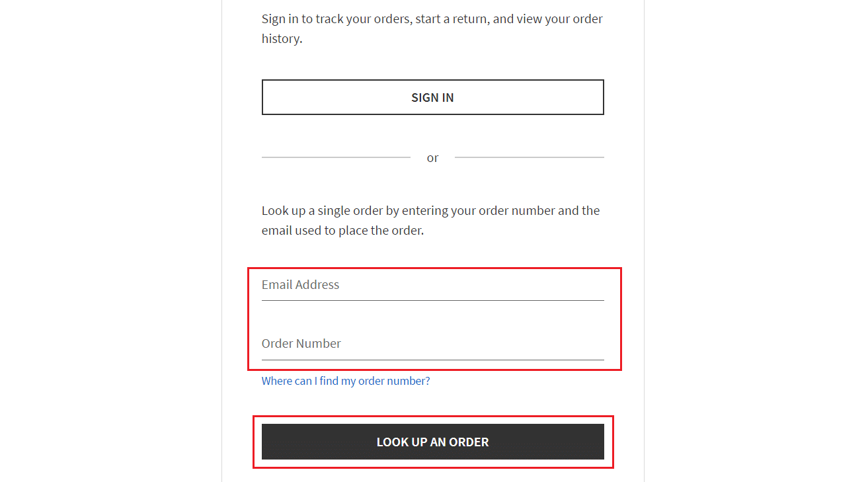The height and width of the screenshot is (482, 868).
Task: Open "Where can I find my order number?" link
Action: [346, 381]
